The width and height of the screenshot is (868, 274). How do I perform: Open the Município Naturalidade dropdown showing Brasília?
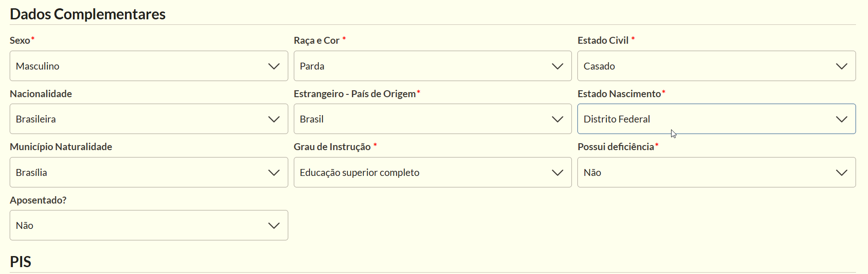click(x=149, y=172)
